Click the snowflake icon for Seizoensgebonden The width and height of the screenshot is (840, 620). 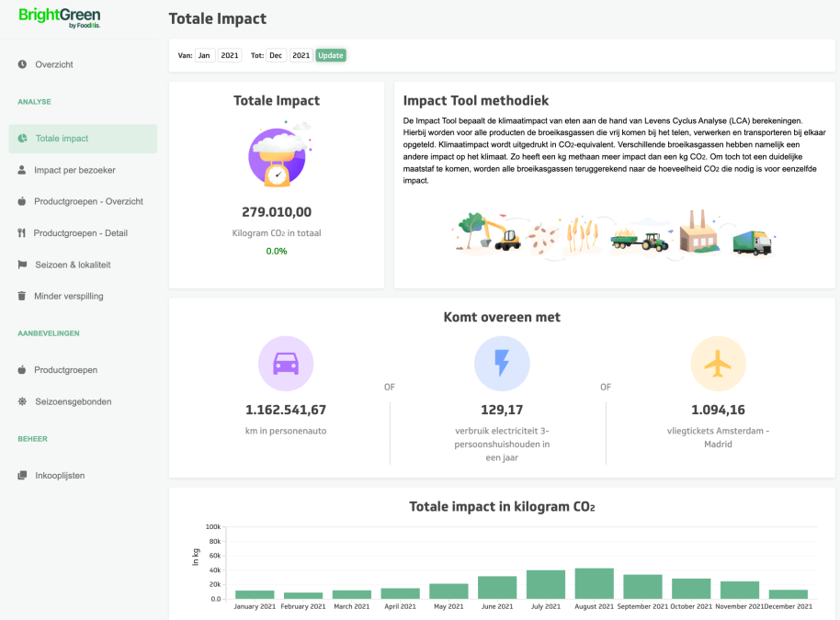(x=22, y=401)
